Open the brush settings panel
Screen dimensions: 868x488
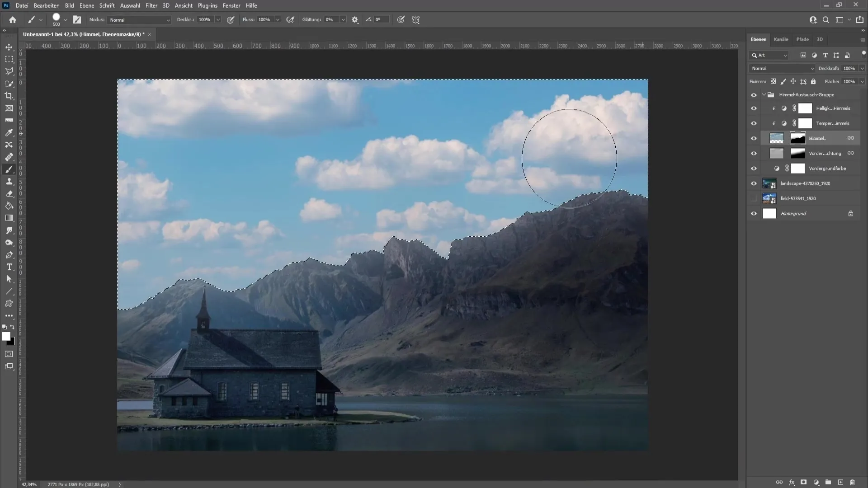[x=77, y=20]
